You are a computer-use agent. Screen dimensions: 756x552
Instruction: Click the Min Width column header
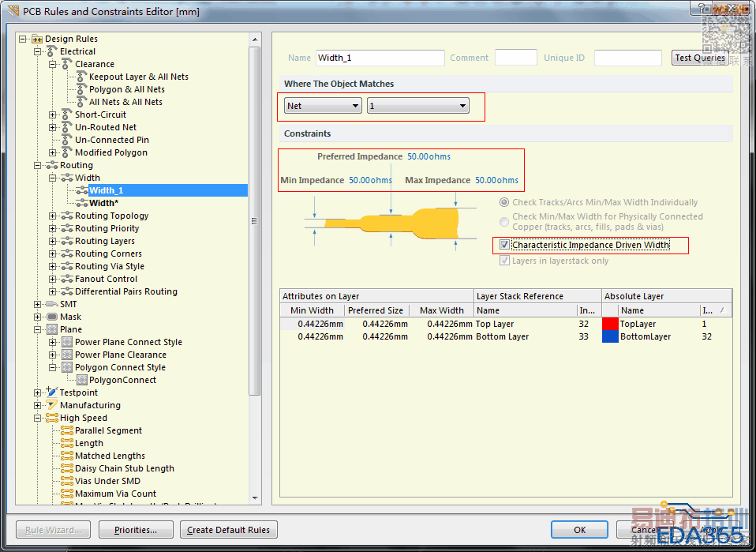click(312, 310)
